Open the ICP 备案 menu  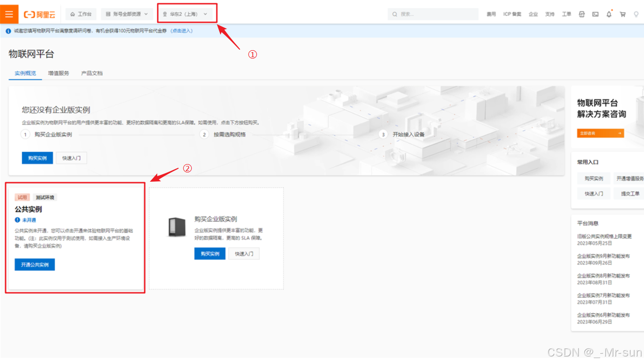click(512, 14)
